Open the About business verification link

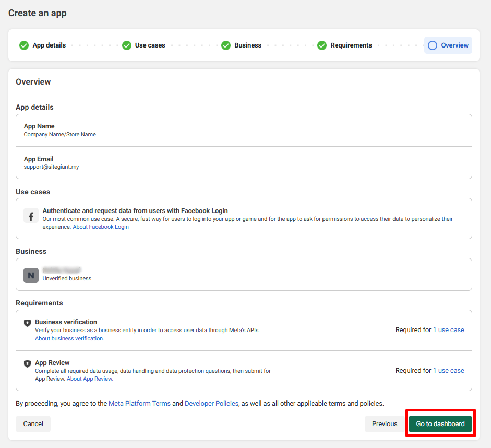pyautogui.click(x=69, y=338)
